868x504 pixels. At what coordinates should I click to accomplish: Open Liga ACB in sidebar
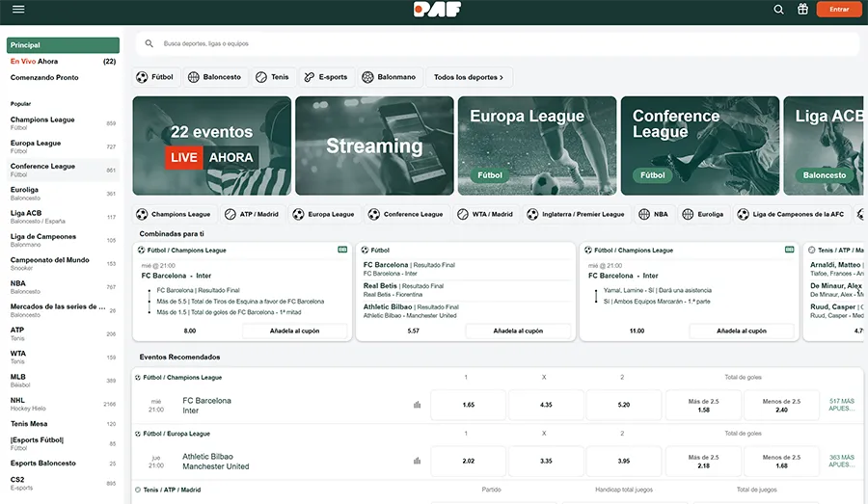pyautogui.click(x=63, y=217)
